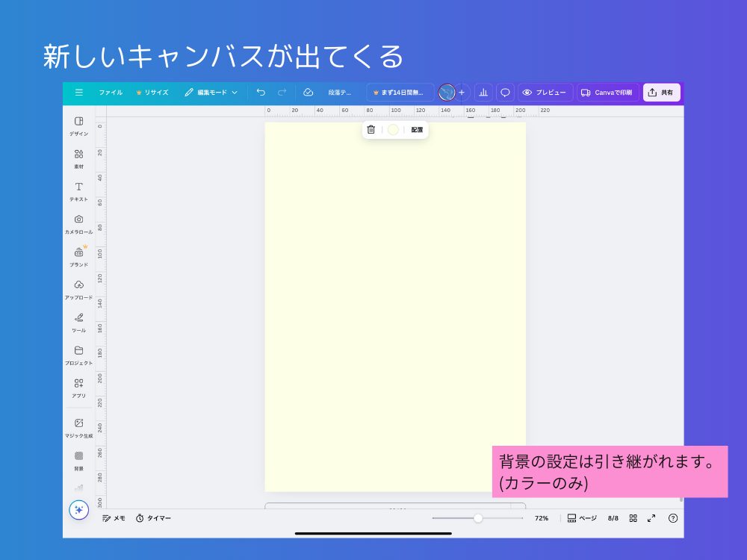Click the trash icon above the canvas
Screen dimensions: 747x560
tap(371, 129)
